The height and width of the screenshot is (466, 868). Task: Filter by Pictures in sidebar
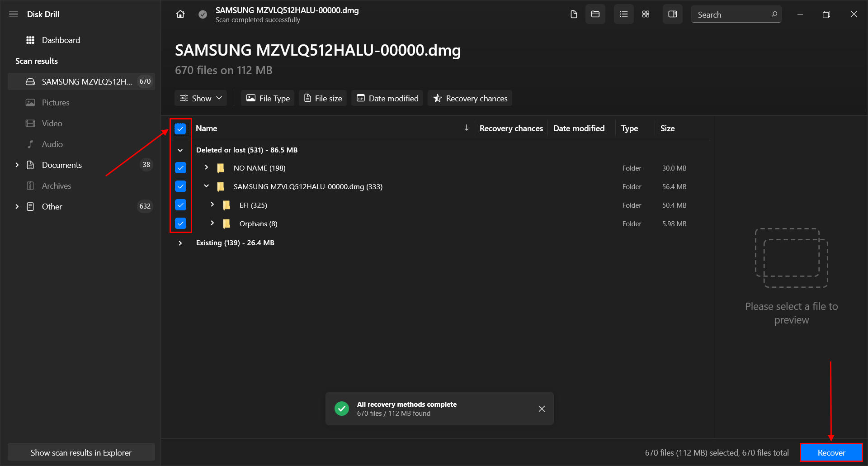point(56,103)
